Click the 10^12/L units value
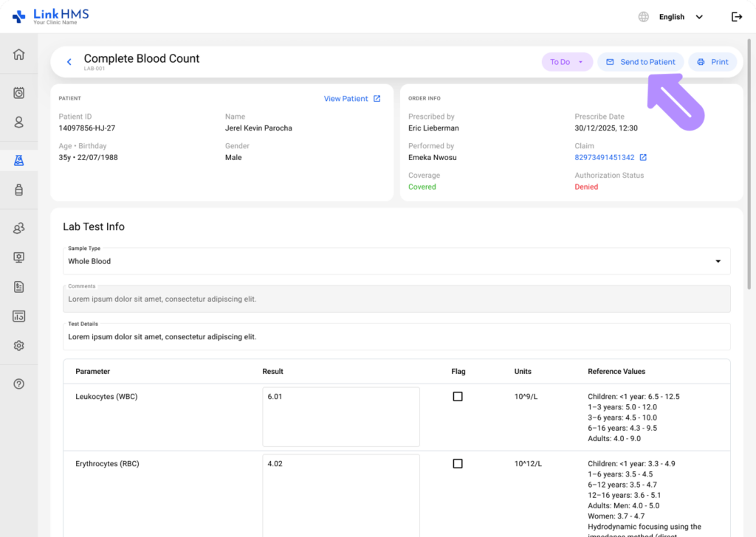The image size is (756, 537). pos(528,463)
